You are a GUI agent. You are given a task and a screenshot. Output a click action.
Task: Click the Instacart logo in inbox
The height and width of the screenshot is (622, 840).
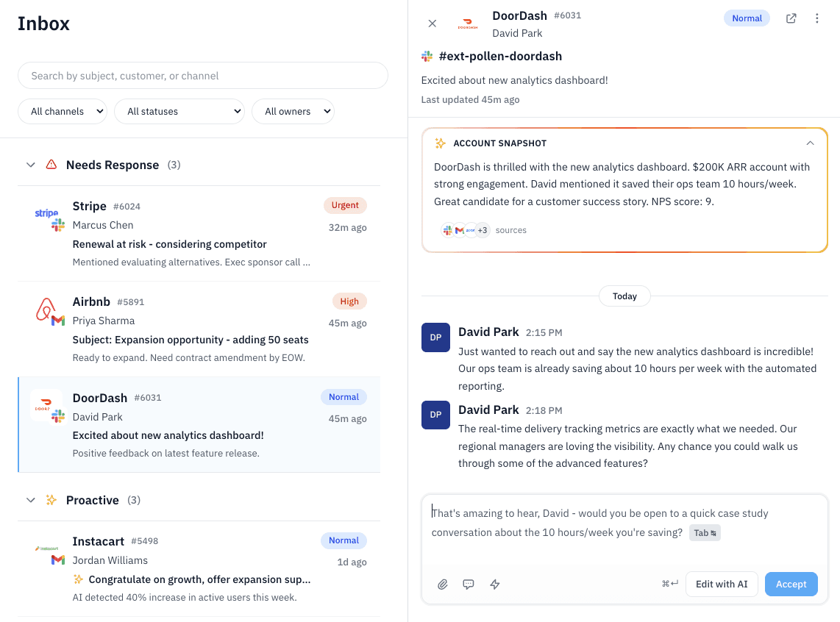pos(46,548)
